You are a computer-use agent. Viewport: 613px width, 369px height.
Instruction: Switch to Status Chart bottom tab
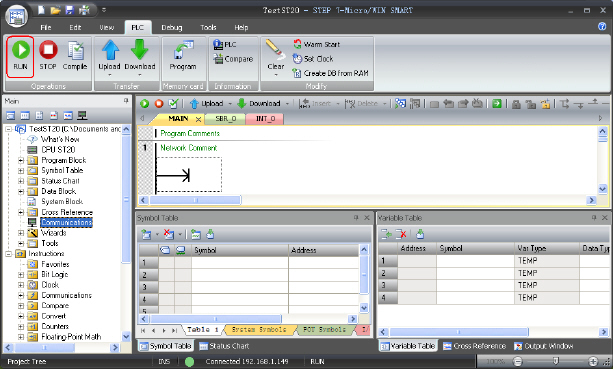tap(224, 346)
